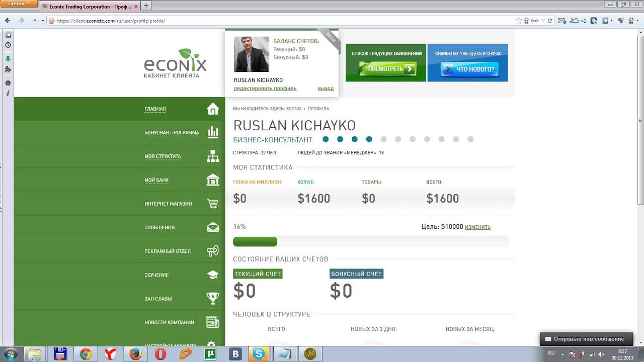Click the graduation cap icon for Обучение
This screenshot has height=362, width=644.
(213, 275)
